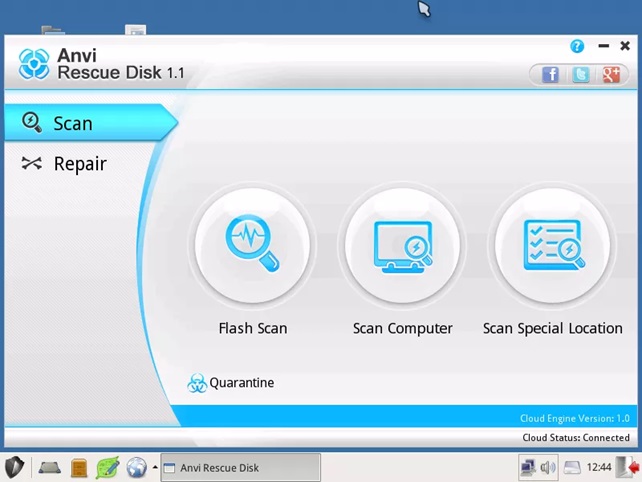Click the logout icon in taskbar
Image resolution: width=642 pixels, height=482 pixels.
[628, 467]
